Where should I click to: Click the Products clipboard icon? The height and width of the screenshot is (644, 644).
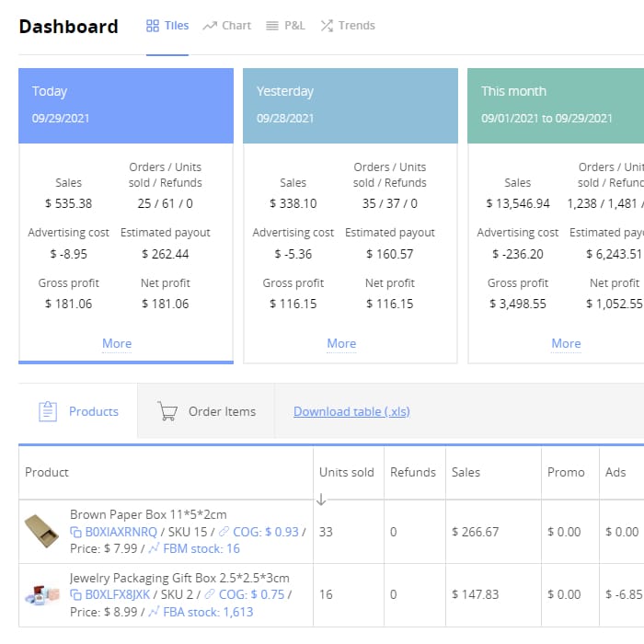coord(48,411)
